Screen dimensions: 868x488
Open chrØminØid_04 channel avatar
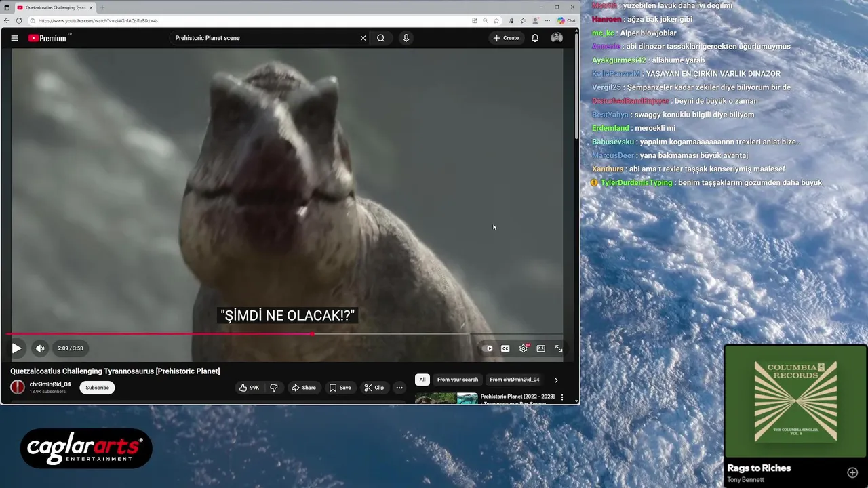click(x=18, y=387)
